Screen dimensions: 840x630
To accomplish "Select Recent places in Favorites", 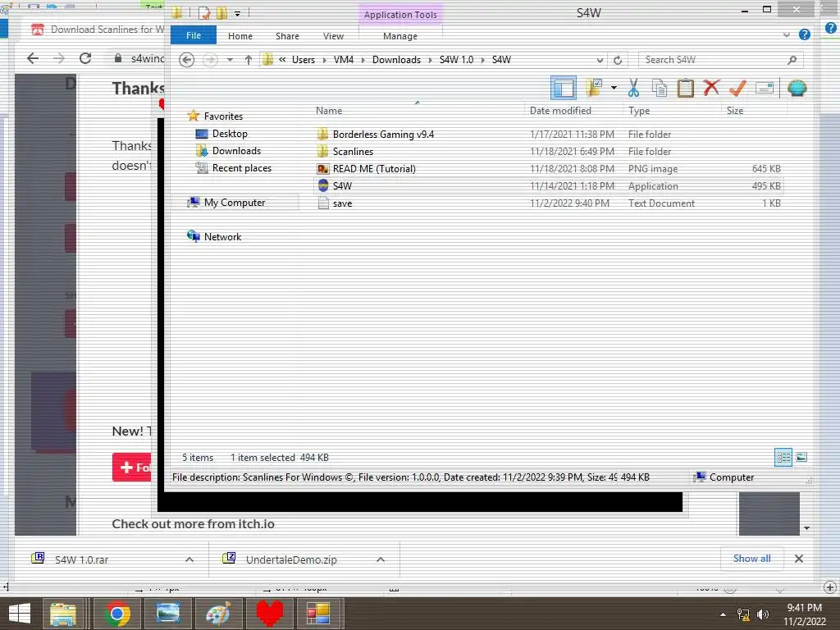I will click(242, 167).
